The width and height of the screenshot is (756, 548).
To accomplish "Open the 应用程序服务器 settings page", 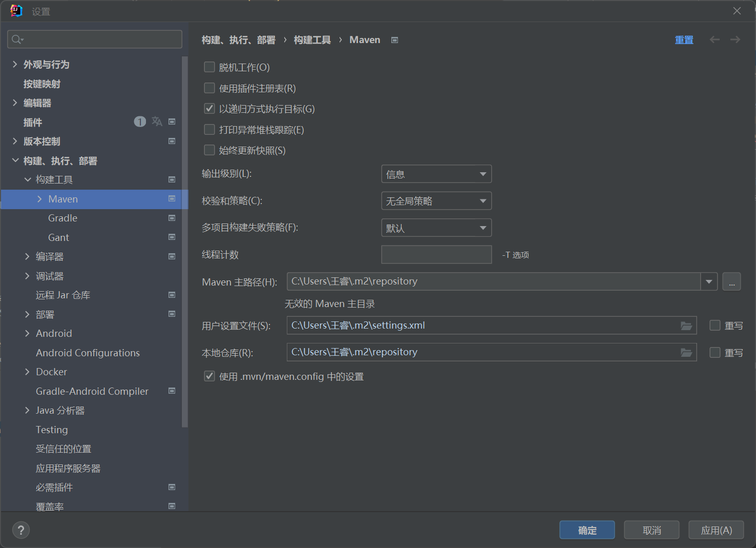I will [x=68, y=468].
